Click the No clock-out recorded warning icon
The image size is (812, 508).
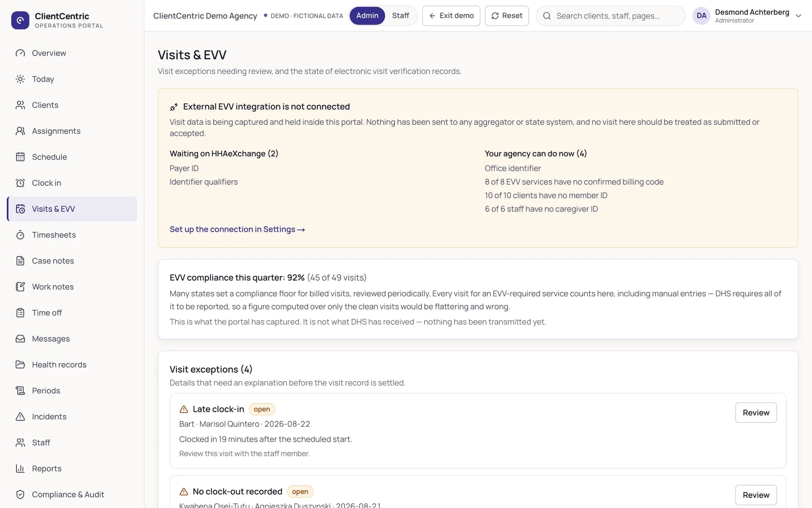click(x=184, y=491)
